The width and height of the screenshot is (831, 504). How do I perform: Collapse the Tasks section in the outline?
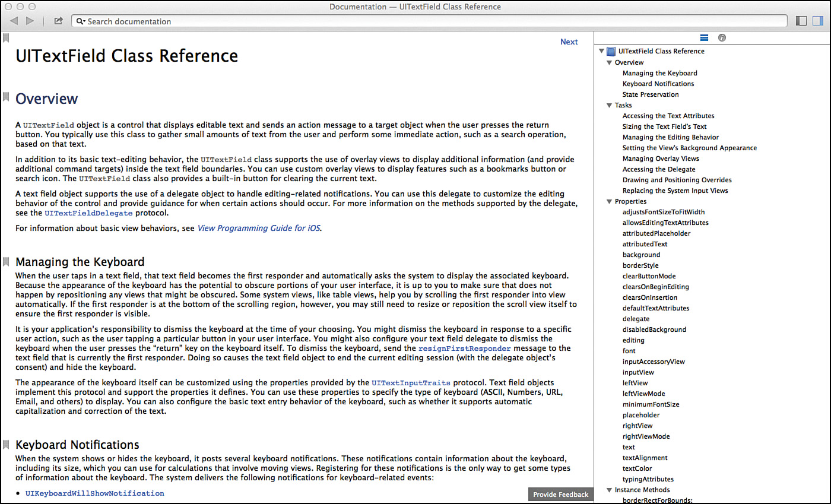click(x=609, y=105)
